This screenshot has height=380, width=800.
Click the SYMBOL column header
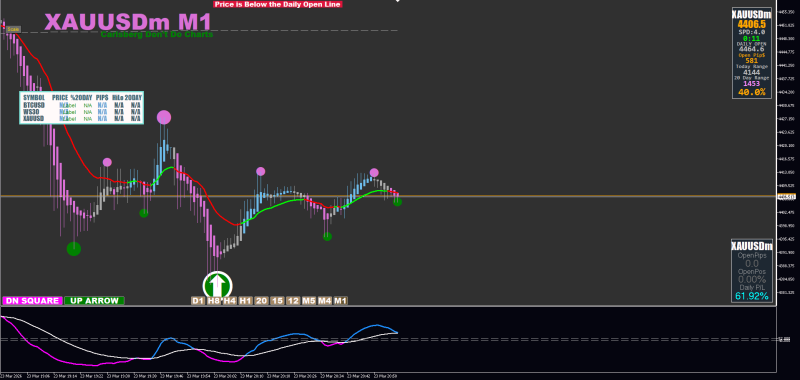pyautogui.click(x=34, y=97)
